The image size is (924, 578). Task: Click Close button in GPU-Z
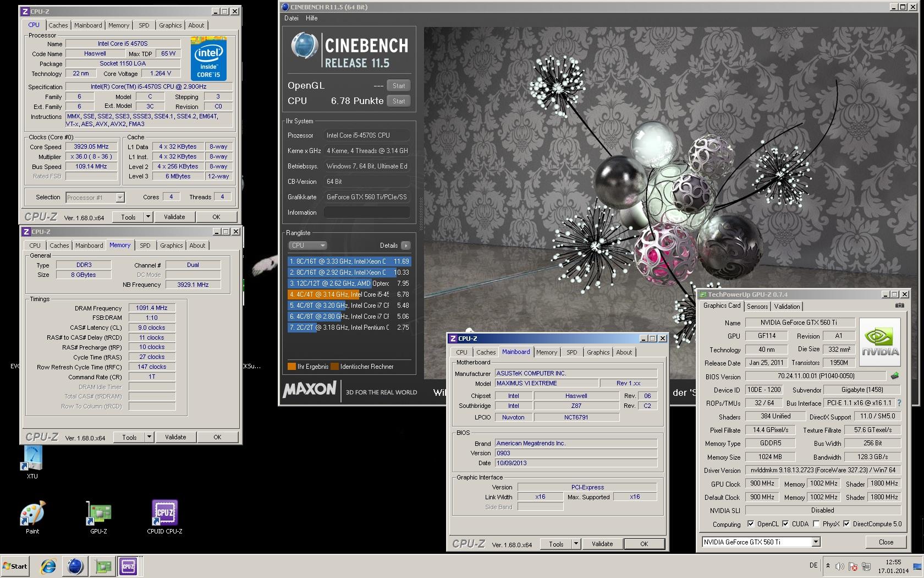(886, 542)
